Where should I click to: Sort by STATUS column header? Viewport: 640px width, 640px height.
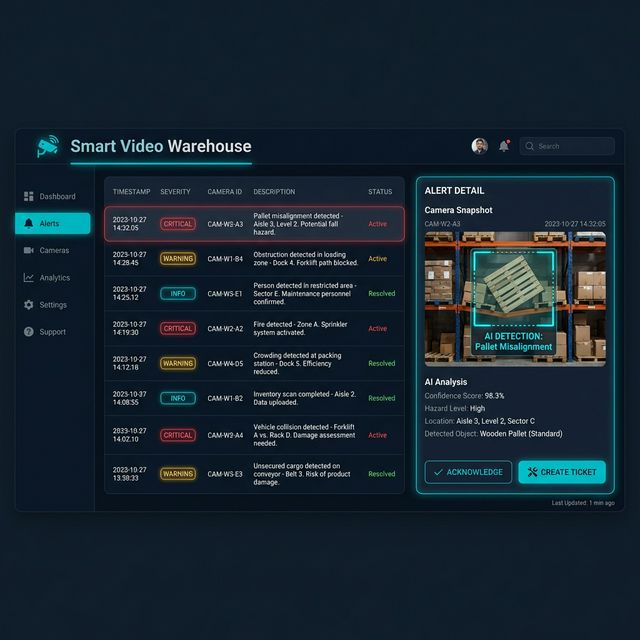380,192
